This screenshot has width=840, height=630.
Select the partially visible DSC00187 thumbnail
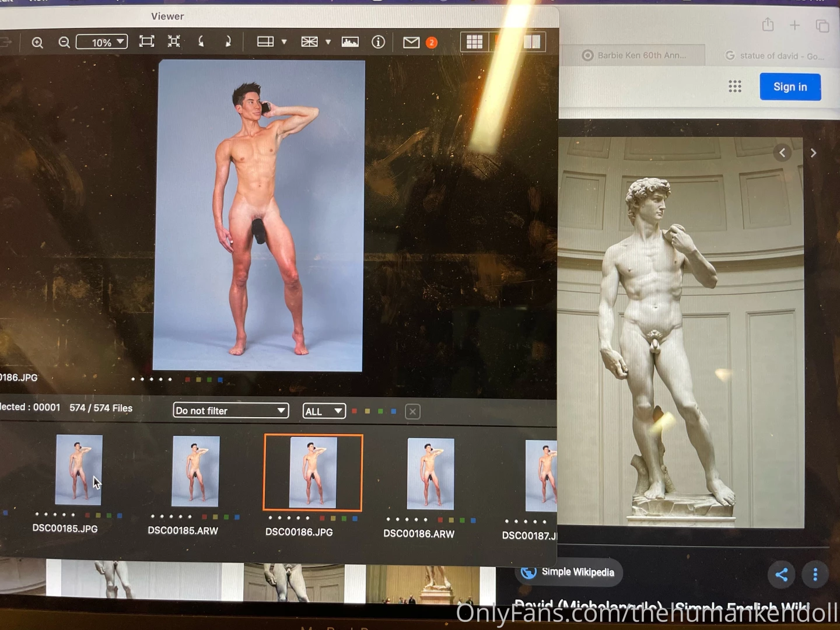[x=541, y=476]
